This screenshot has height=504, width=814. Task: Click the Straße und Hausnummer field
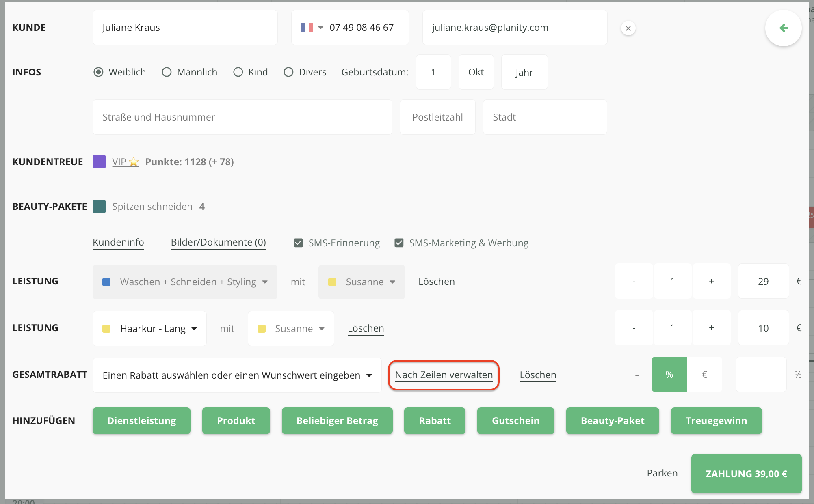click(x=242, y=117)
